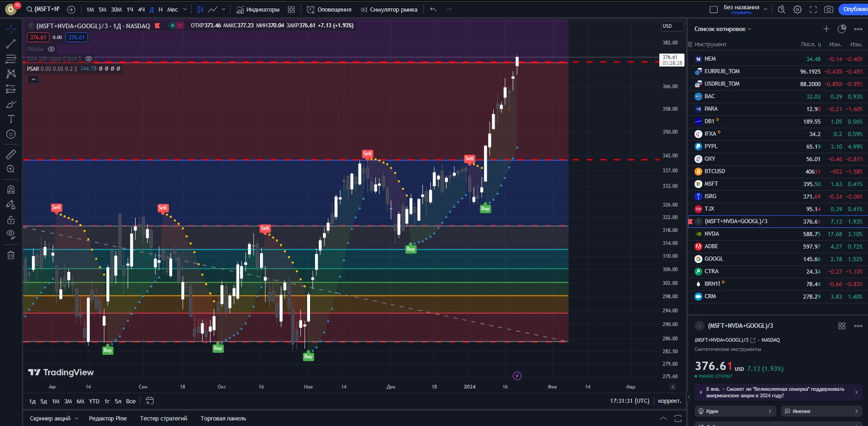Open the layout setup square icon
This screenshot has height=426, width=868.
tap(713, 9)
